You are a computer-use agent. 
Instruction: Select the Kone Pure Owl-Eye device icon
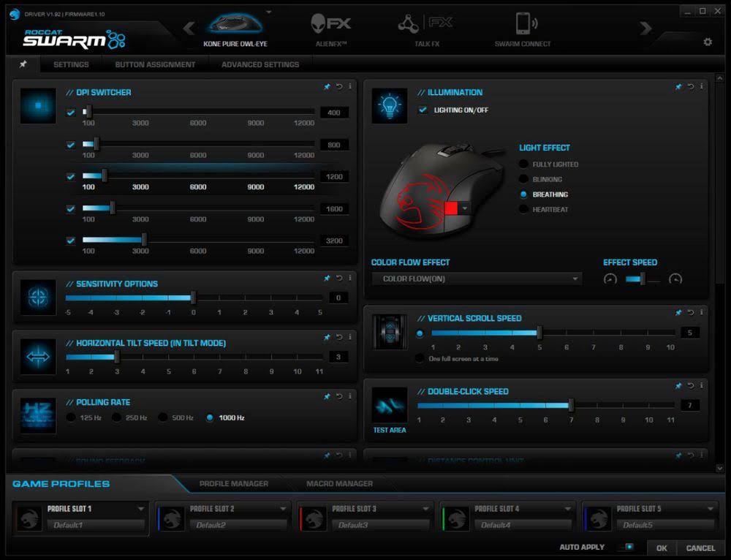[235, 23]
